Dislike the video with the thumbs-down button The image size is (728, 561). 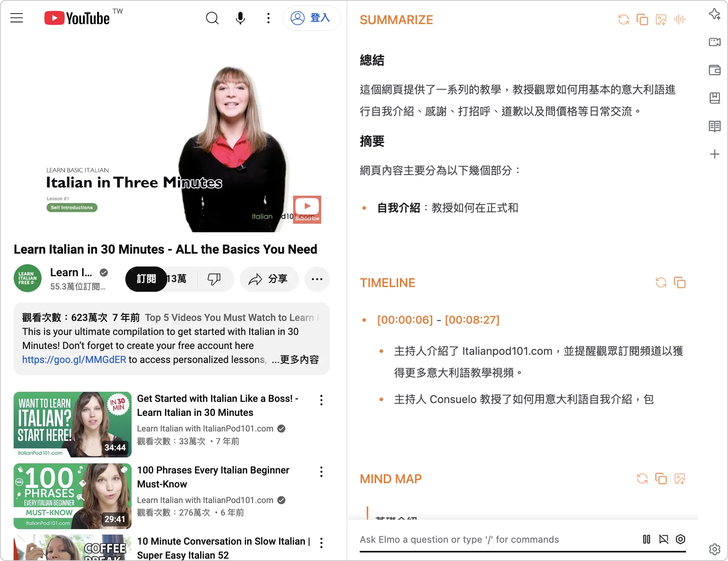point(215,279)
